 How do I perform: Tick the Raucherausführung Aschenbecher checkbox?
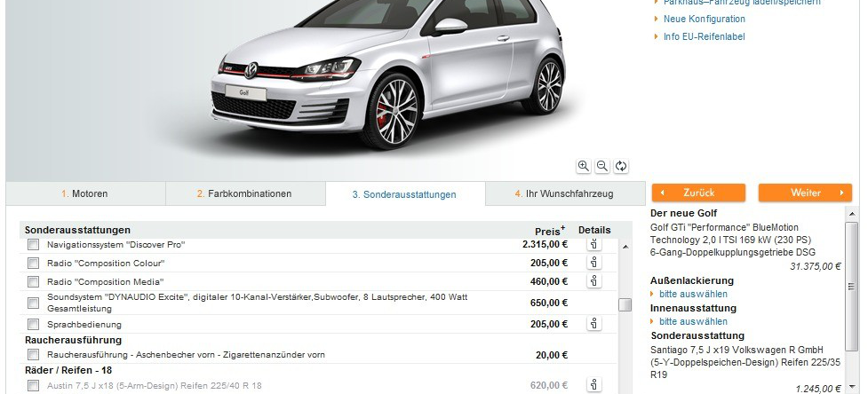click(34, 355)
